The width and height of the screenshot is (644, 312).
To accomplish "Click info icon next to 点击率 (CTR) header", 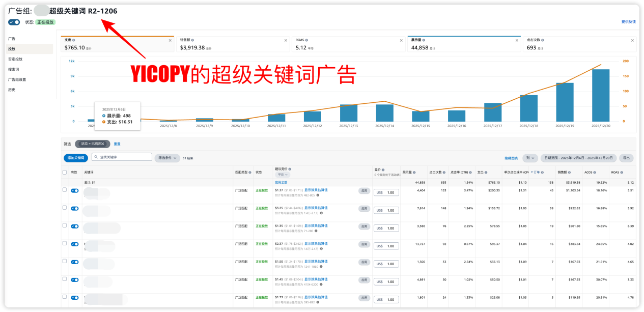I will click(470, 173).
